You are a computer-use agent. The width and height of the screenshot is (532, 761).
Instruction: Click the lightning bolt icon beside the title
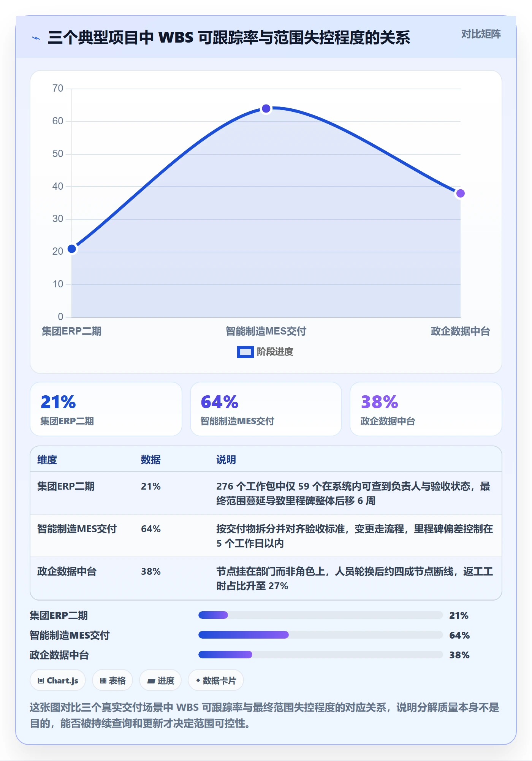tap(36, 38)
